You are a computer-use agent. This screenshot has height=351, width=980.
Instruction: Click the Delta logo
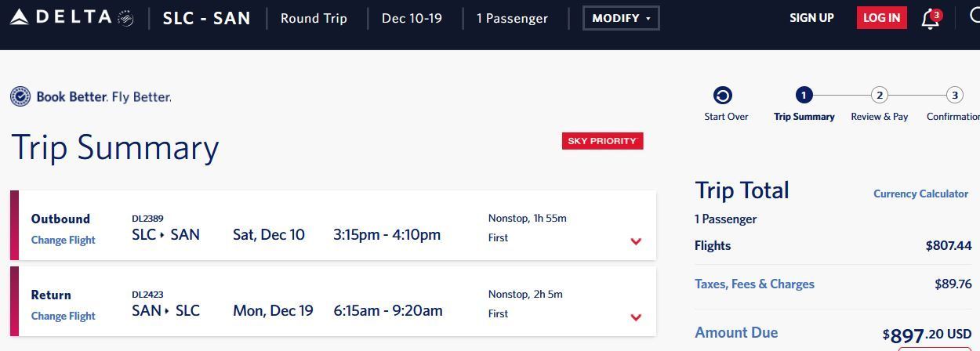(71, 17)
